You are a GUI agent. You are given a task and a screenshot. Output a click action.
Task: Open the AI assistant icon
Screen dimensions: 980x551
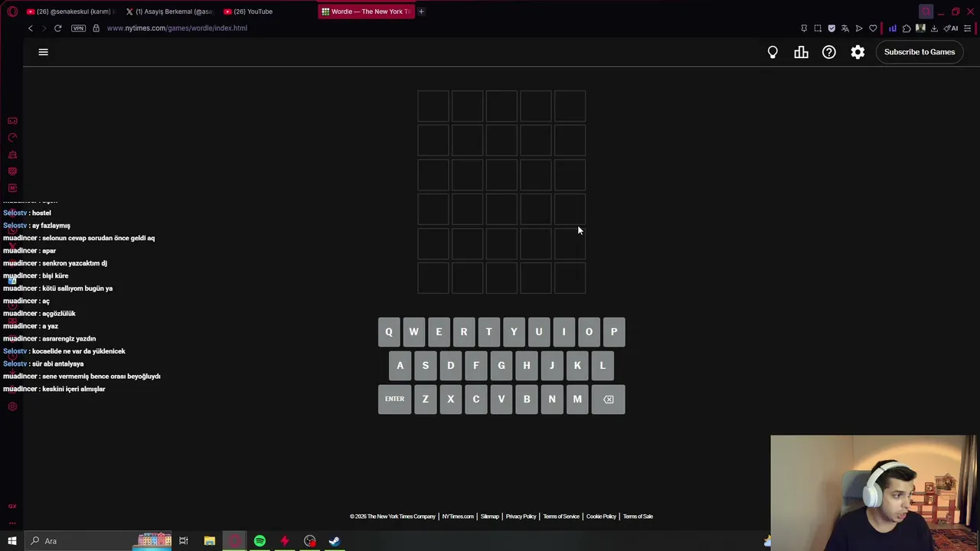tap(952, 28)
